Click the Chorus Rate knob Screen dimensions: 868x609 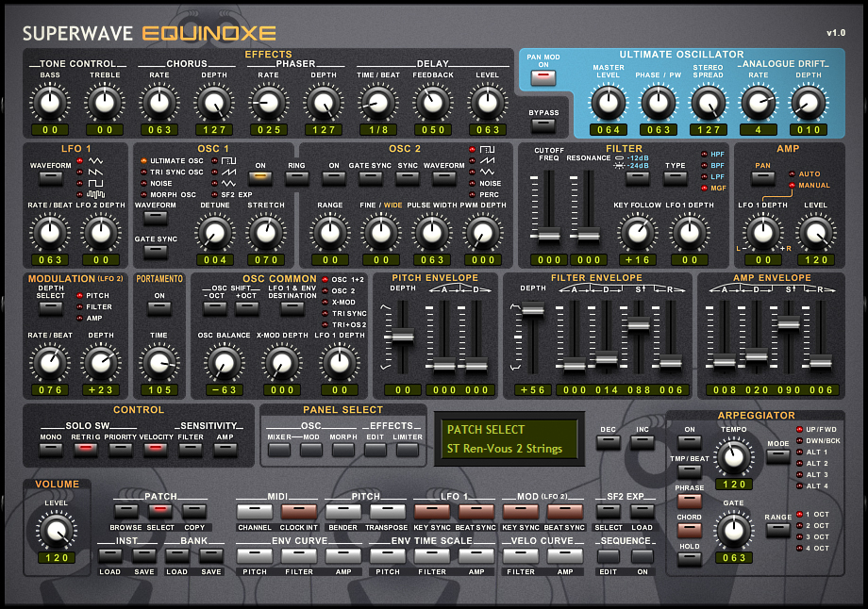159,102
